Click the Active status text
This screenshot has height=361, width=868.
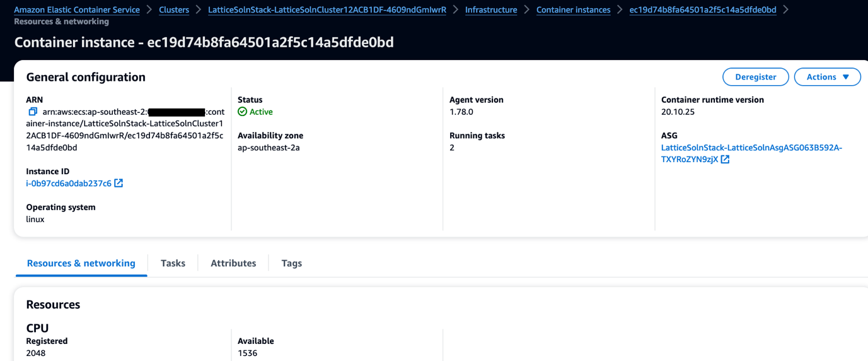(x=261, y=112)
